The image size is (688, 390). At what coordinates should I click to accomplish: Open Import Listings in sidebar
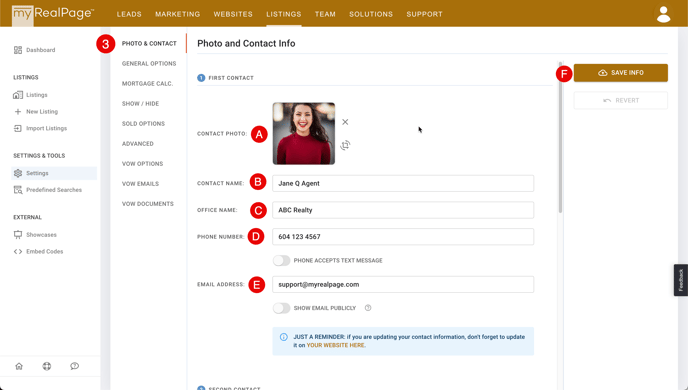[x=47, y=128]
